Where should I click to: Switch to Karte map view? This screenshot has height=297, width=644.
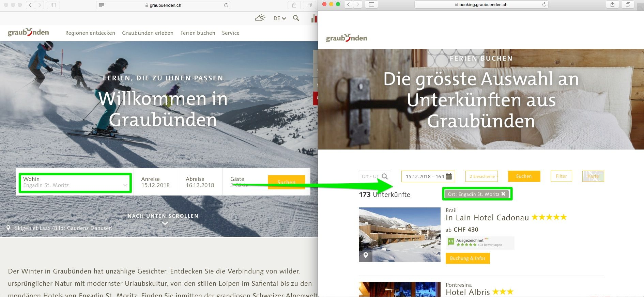(593, 176)
